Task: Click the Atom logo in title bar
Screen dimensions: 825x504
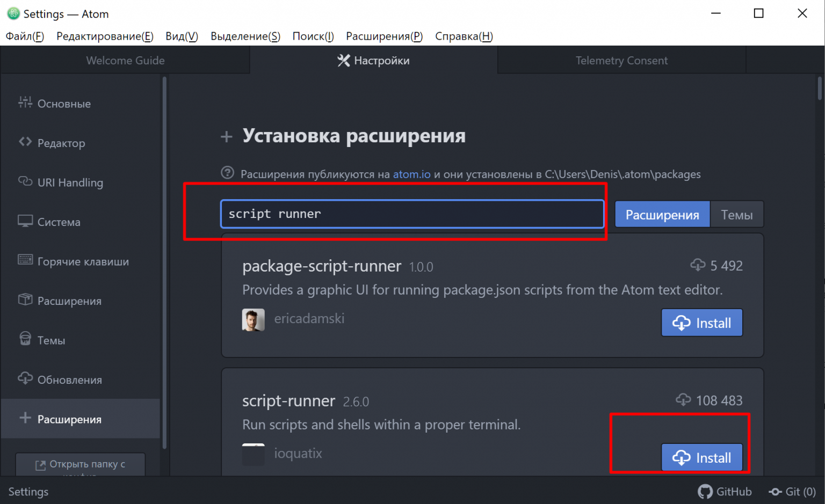Action: (13, 13)
